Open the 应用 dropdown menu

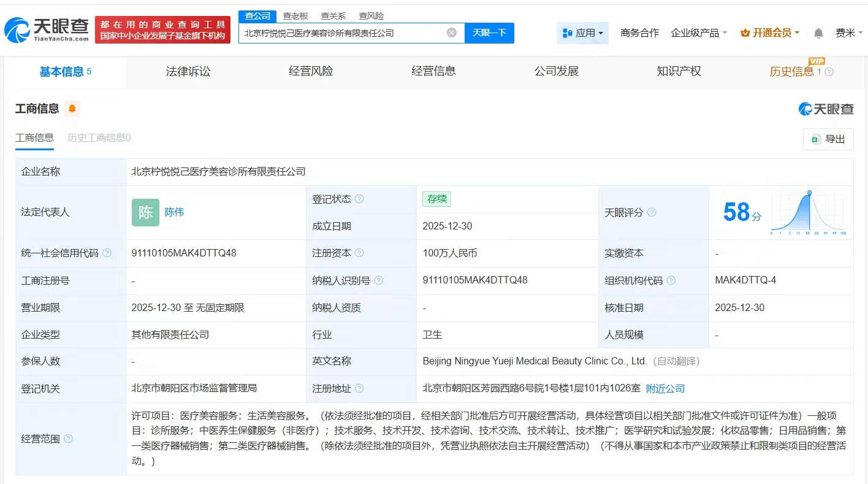coord(582,33)
